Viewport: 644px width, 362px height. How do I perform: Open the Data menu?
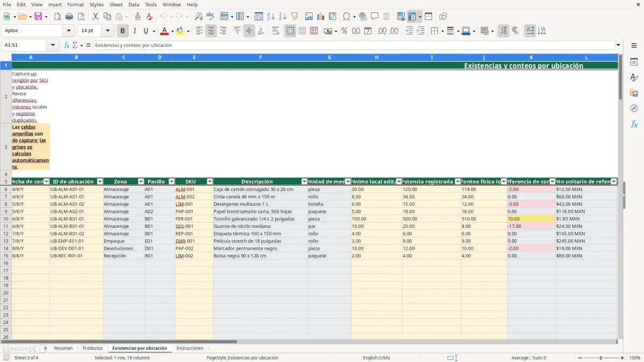click(x=134, y=4)
